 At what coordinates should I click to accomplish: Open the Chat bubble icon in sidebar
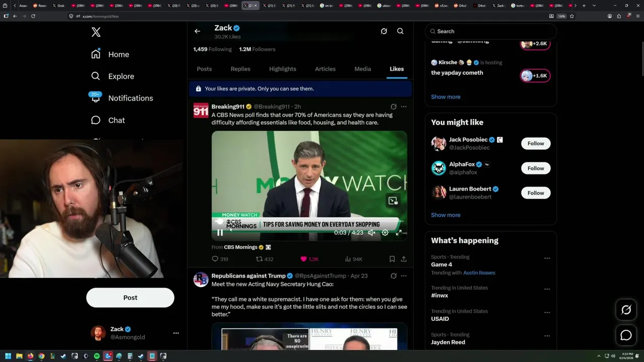96,120
